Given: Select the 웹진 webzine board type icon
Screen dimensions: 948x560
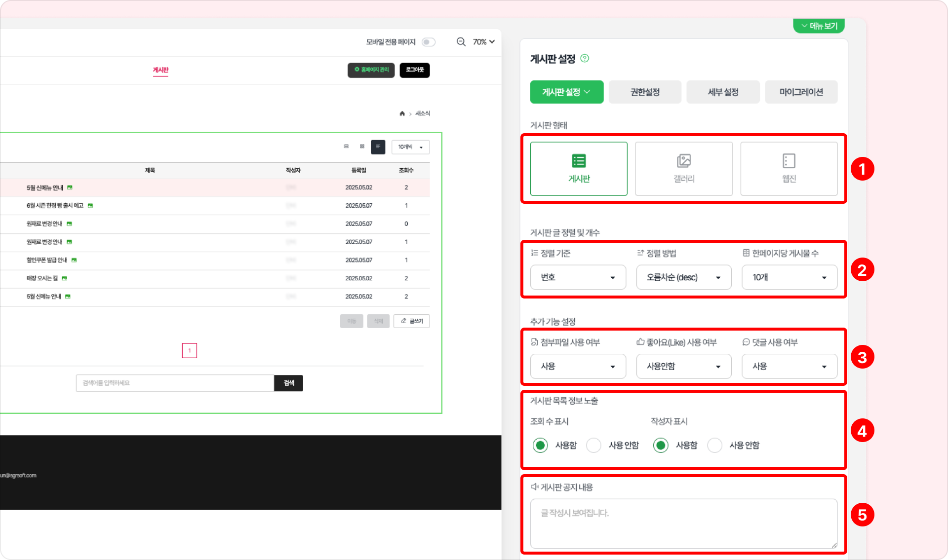Looking at the screenshot, I should pyautogui.click(x=789, y=162).
